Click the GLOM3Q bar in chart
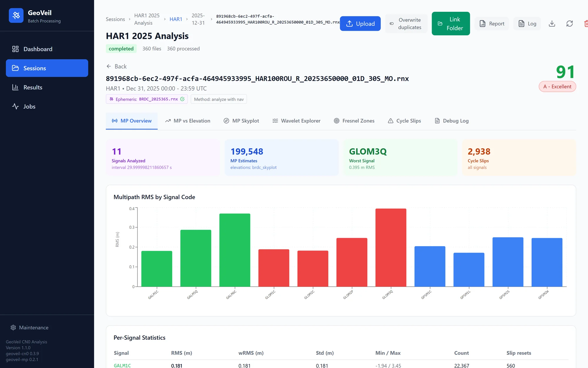The width and height of the screenshot is (588, 368). click(391, 248)
